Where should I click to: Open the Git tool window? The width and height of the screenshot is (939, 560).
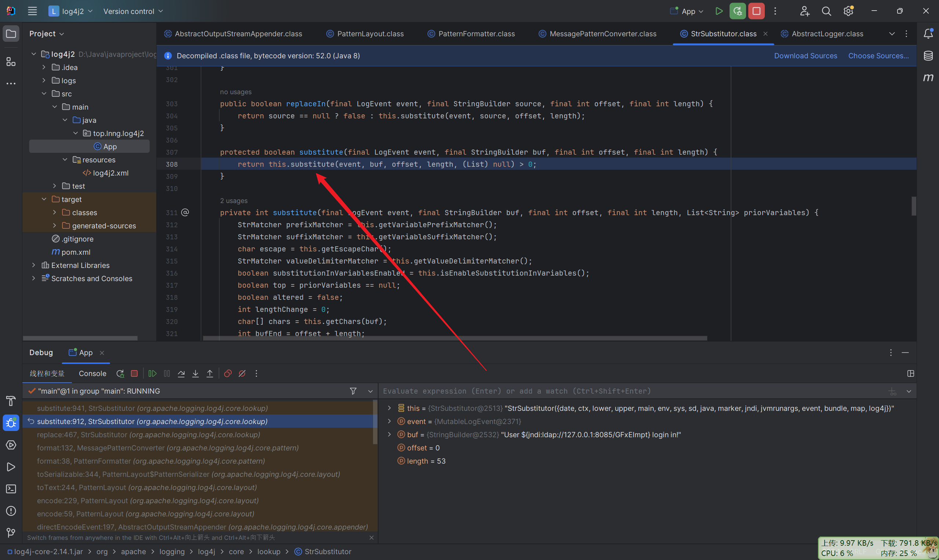11,533
